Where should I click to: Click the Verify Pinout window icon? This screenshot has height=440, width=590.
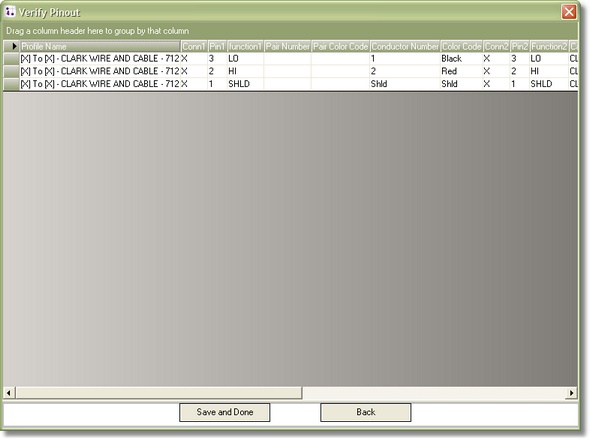(10, 12)
